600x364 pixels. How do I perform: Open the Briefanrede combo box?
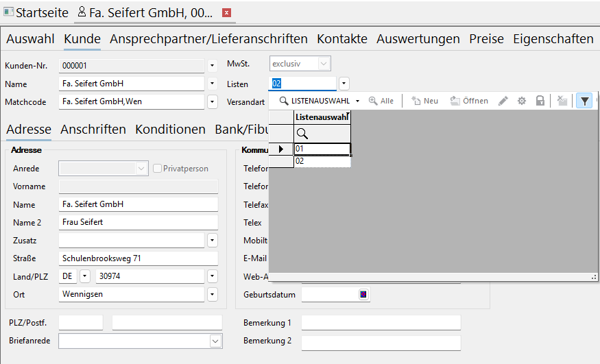click(x=141, y=341)
